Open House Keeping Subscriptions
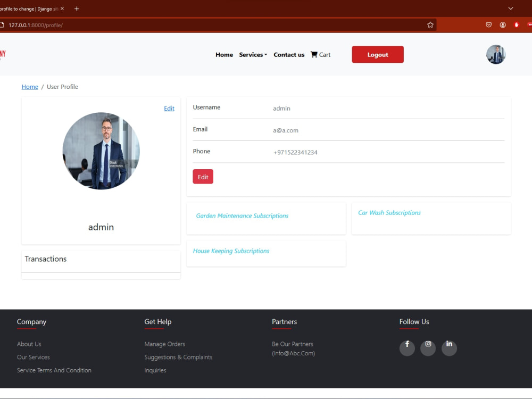The width and height of the screenshot is (532, 399). point(231,251)
